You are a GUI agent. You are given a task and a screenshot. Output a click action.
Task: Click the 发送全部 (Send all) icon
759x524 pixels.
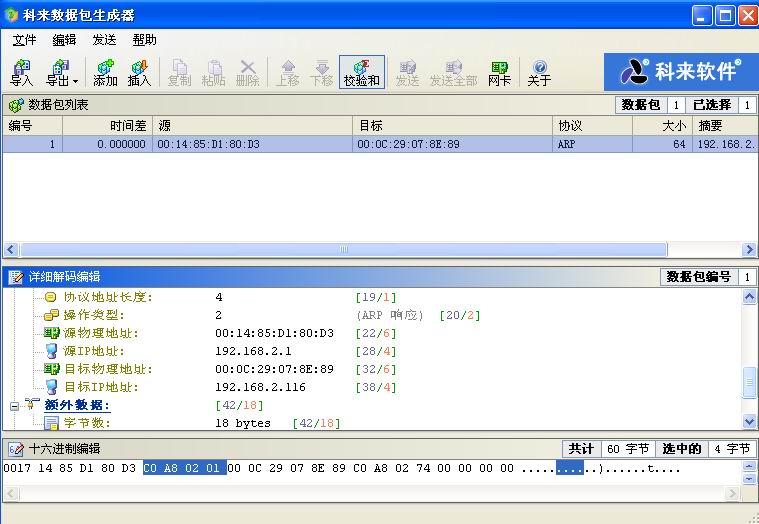click(x=454, y=73)
